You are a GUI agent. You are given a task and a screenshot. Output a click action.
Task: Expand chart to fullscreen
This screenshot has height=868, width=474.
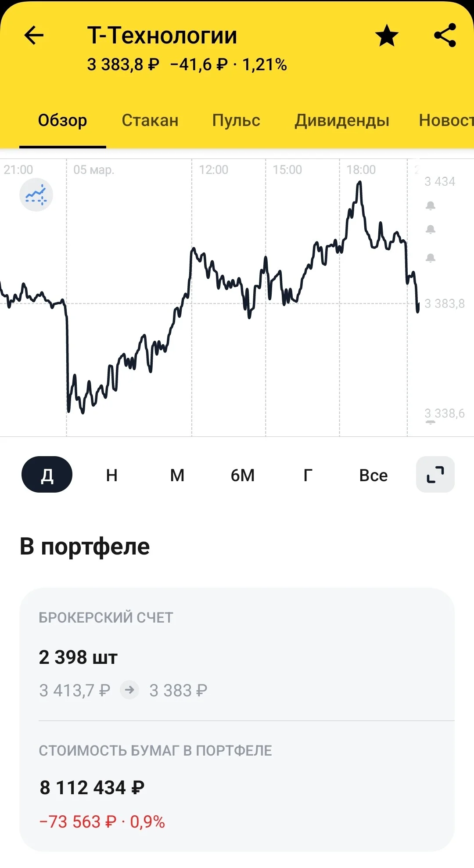tap(435, 475)
